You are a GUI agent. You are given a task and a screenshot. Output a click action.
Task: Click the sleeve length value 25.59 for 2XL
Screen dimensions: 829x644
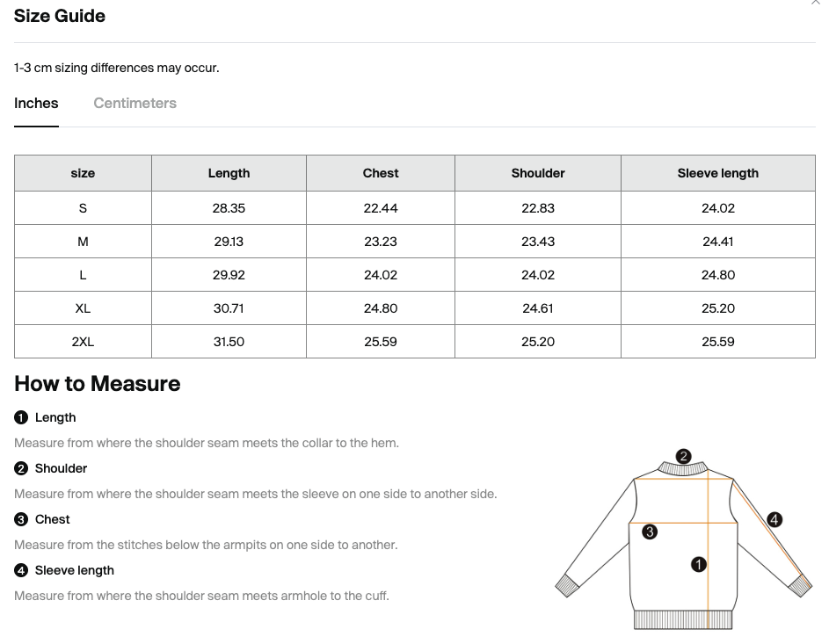click(718, 342)
